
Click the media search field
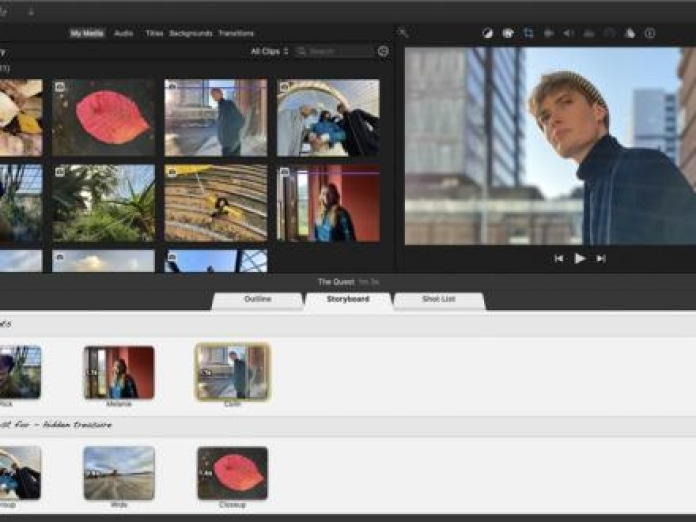coord(335,51)
